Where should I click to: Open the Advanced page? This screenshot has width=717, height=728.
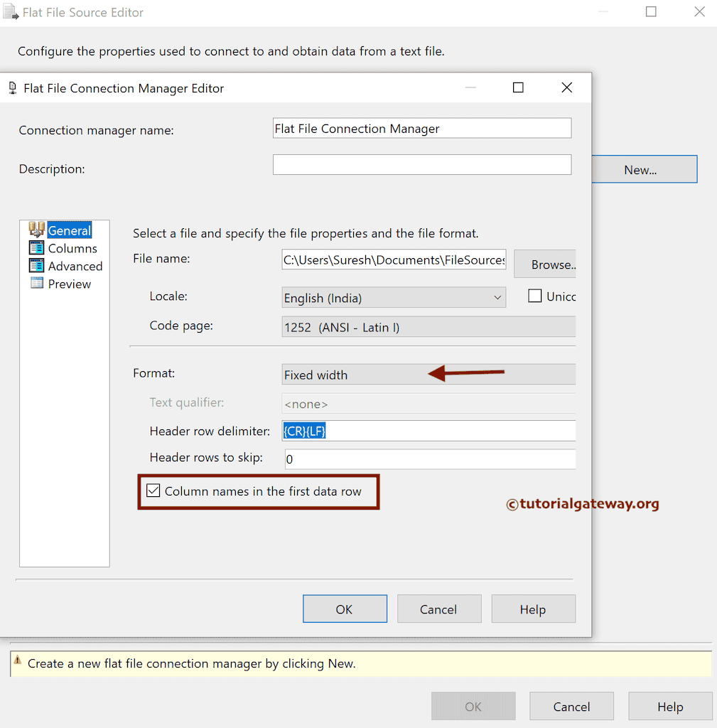click(75, 266)
